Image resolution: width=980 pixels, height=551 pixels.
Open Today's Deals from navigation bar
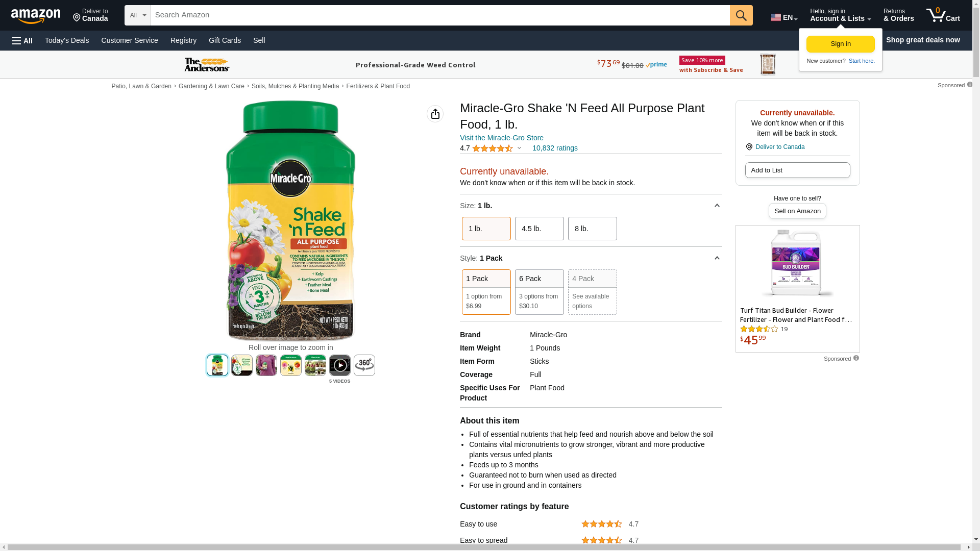click(x=67, y=40)
